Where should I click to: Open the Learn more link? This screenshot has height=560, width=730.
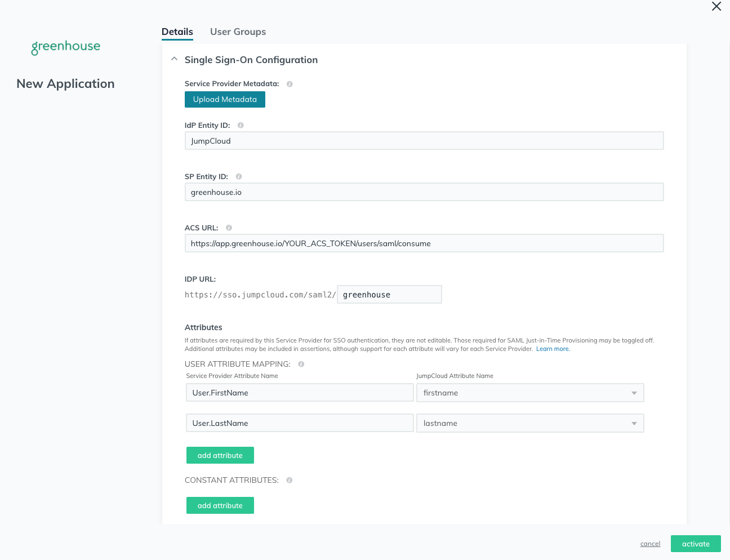(x=553, y=349)
